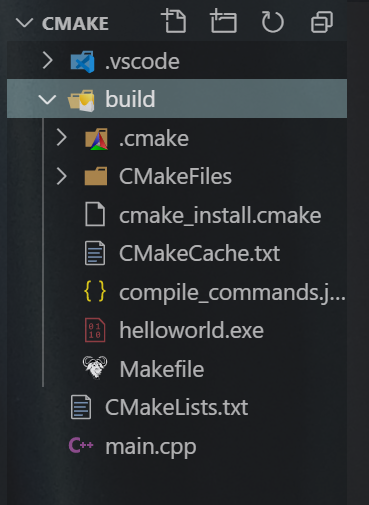369x505 pixels.
Task: Click the CMake triangle folder icon
Action: (96, 139)
